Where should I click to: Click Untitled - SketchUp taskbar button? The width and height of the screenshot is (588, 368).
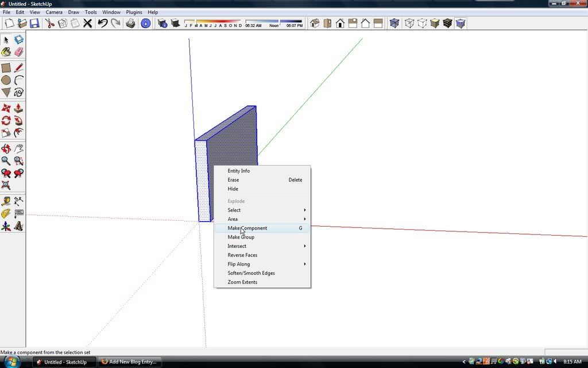tap(64, 362)
